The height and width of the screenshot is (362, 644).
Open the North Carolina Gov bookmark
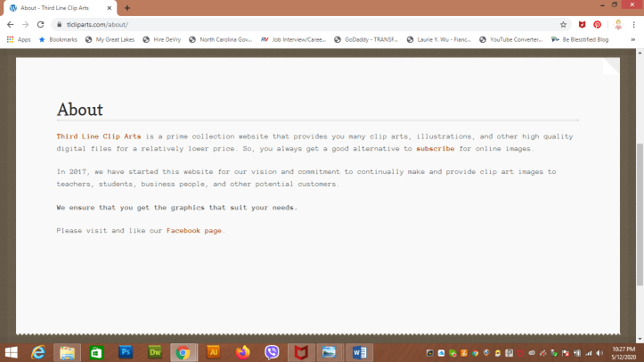221,39
